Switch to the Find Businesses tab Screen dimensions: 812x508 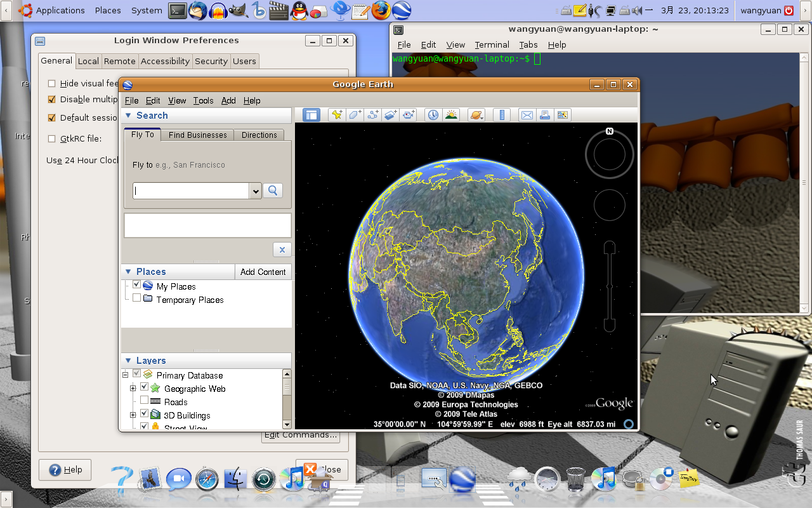pyautogui.click(x=197, y=135)
